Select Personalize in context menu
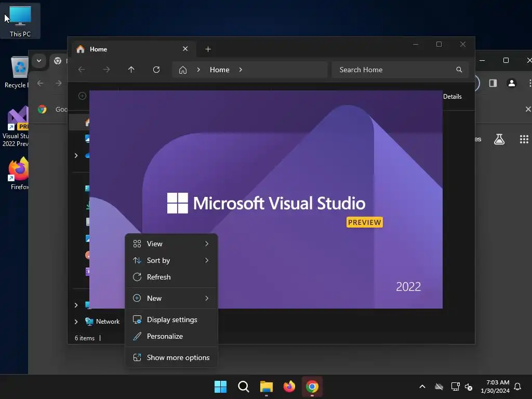 pos(171,336)
